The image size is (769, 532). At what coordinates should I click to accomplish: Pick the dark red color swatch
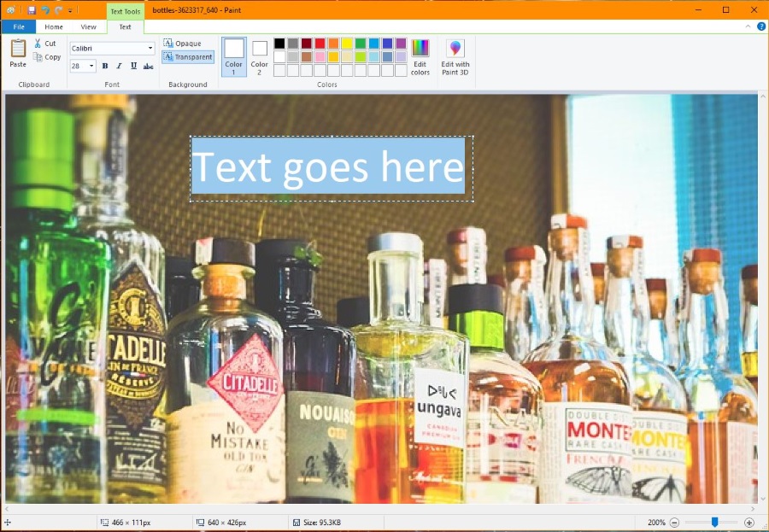coord(307,44)
